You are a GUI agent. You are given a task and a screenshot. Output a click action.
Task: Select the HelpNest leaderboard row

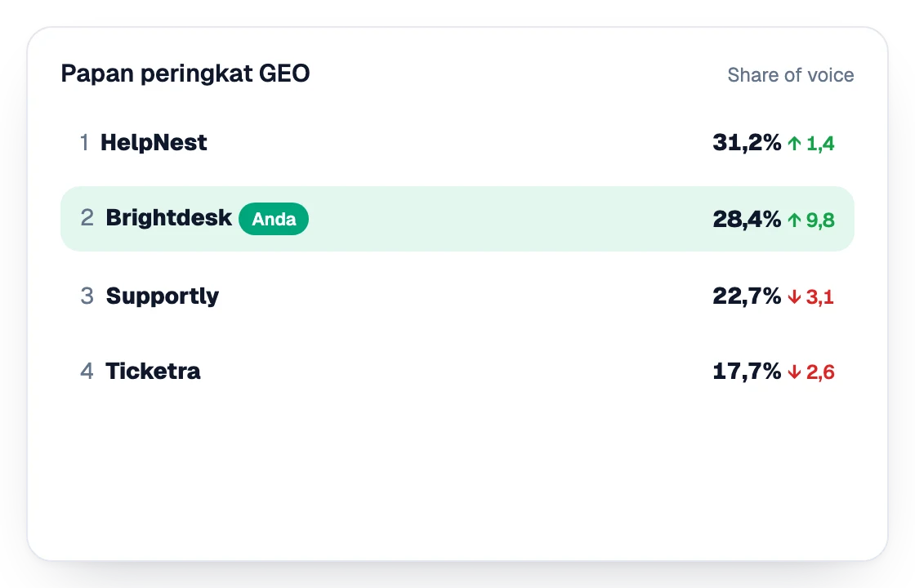tap(457, 142)
